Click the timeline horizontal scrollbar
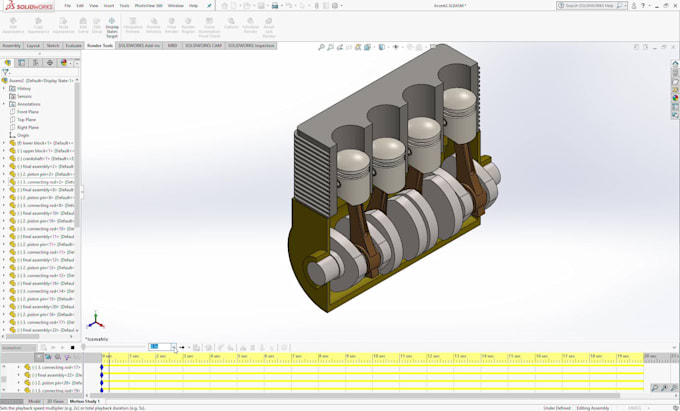This screenshot has width=680, height=411. pos(355,395)
